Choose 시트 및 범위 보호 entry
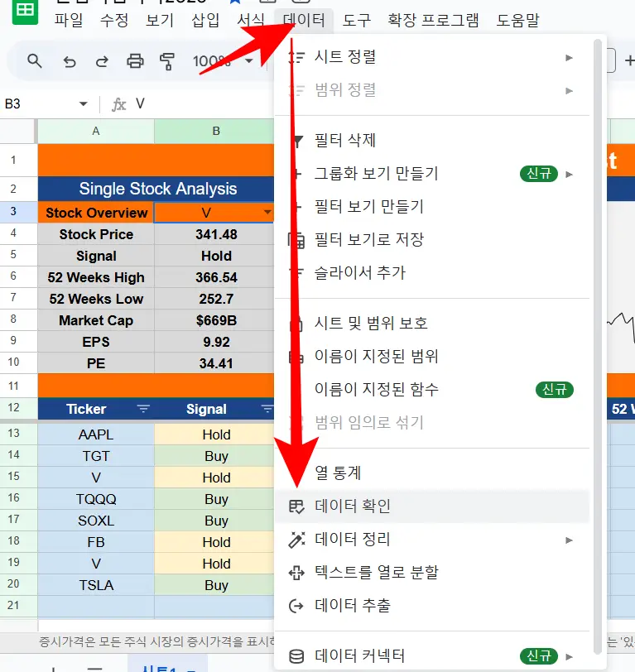Viewport: 635px width, 672px height. 432,323
